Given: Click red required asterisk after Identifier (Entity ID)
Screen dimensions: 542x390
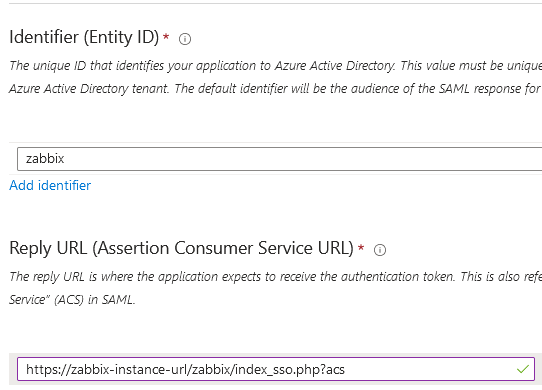Looking at the screenshot, I should pyautogui.click(x=166, y=36).
